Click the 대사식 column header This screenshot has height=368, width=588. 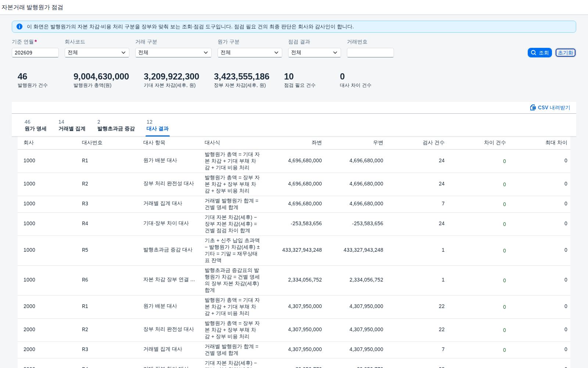pos(212,143)
